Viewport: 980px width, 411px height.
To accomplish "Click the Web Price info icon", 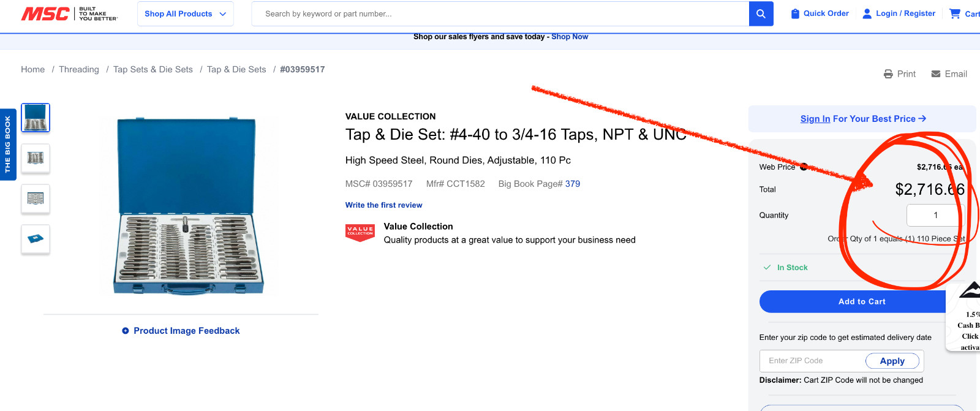I will (x=804, y=167).
